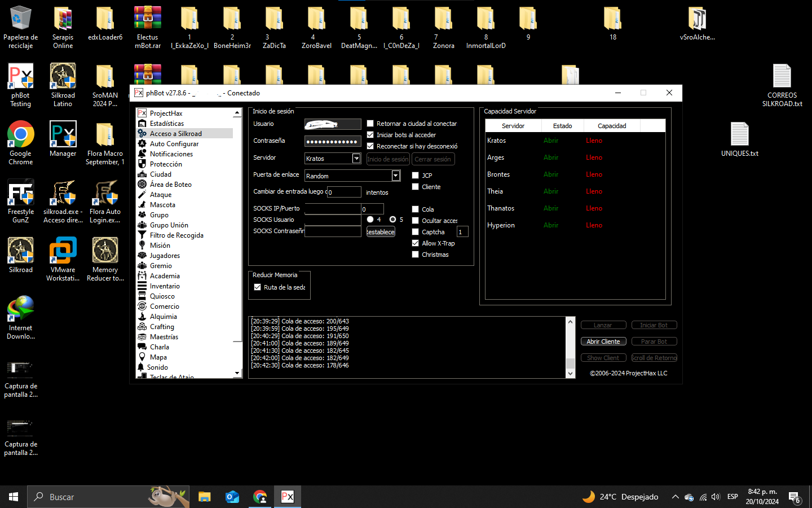The width and height of the screenshot is (812, 508).
Task: Select the Alquimia flask icon
Action: (142, 317)
